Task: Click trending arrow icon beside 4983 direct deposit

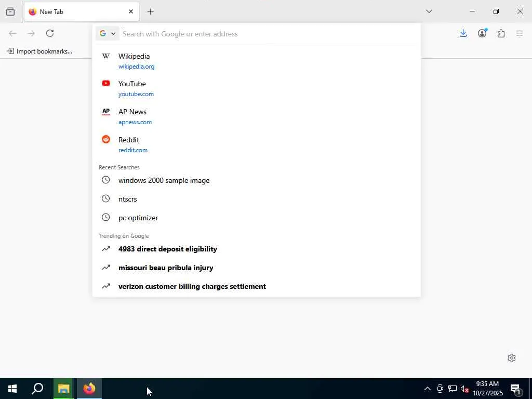Action: click(106, 249)
